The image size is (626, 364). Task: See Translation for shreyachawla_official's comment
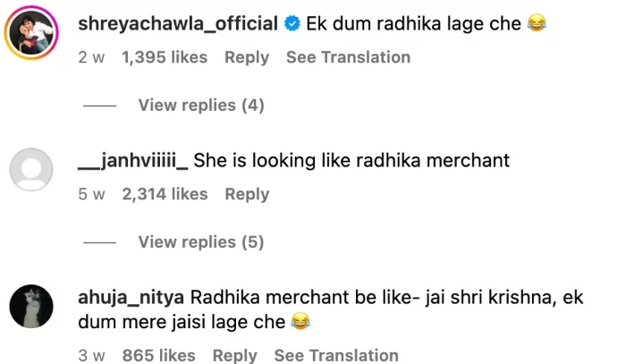pyautogui.click(x=348, y=57)
